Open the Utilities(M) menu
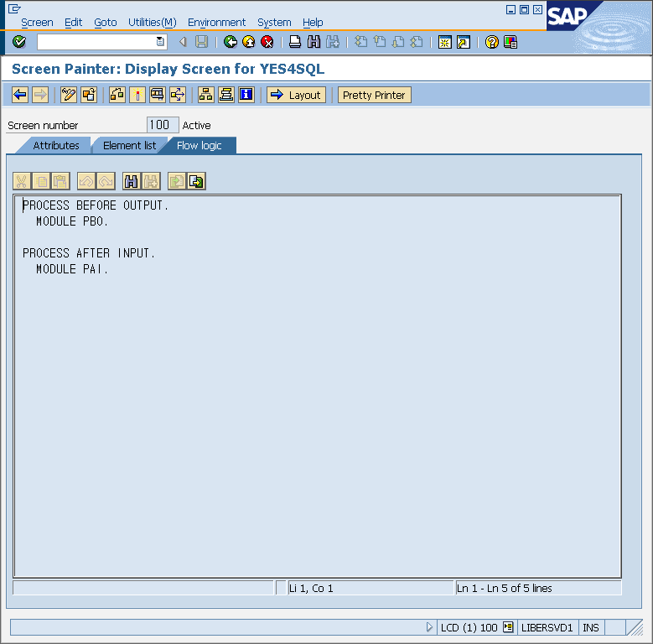Viewport: 653px width, 644px height. click(x=152, y=23)
